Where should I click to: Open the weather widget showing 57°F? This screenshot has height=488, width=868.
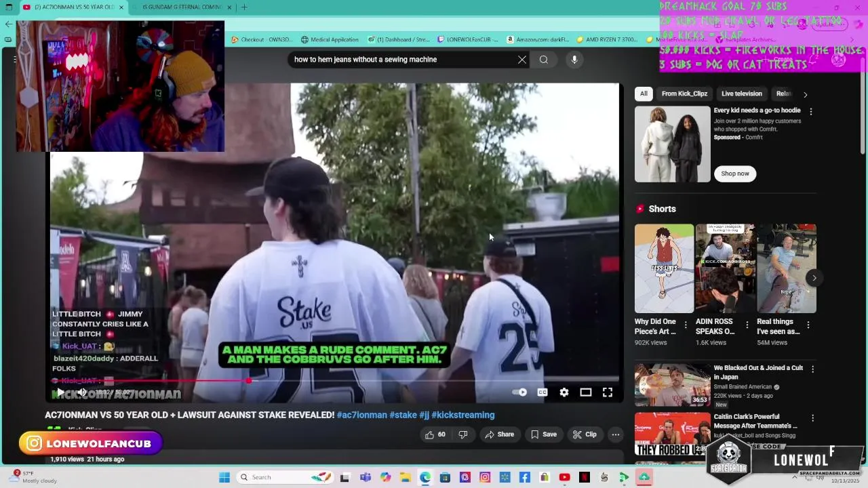pyautogui.click(x=34, y=476)
